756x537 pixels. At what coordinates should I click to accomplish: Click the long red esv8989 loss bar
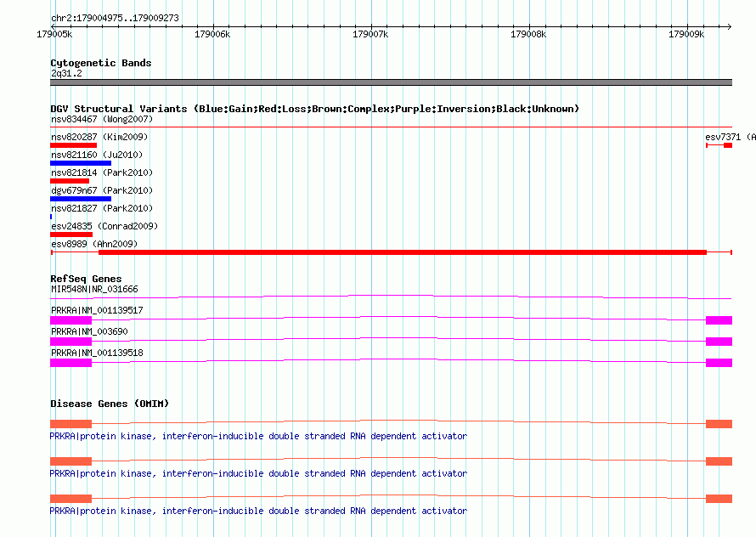click(402, 252)
